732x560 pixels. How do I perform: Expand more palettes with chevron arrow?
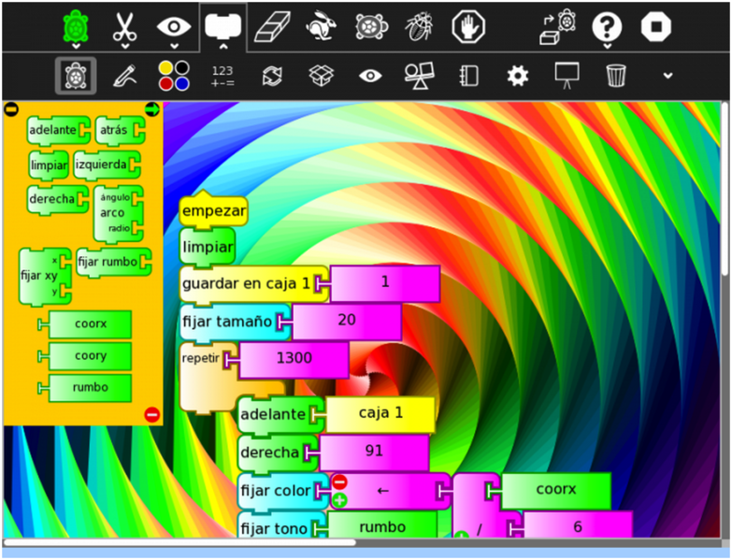click(x=667, y=76)
